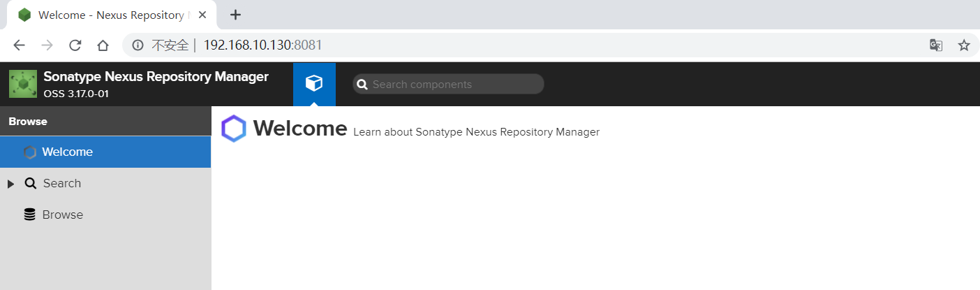The width and height of the screenshot is (980, 290).
Task: Close the Nexus Repository browser tab
Action: click(x=202, y=15)
